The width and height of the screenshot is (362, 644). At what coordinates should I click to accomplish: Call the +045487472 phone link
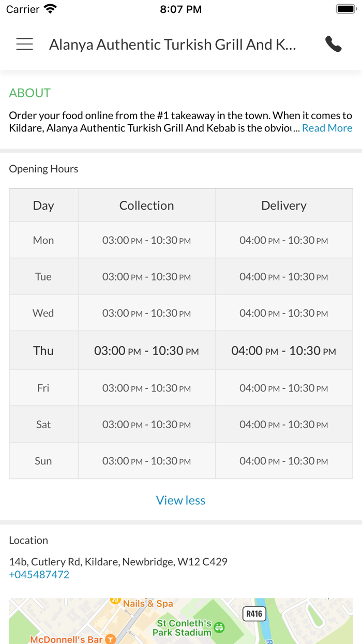(x=39, y=575)
